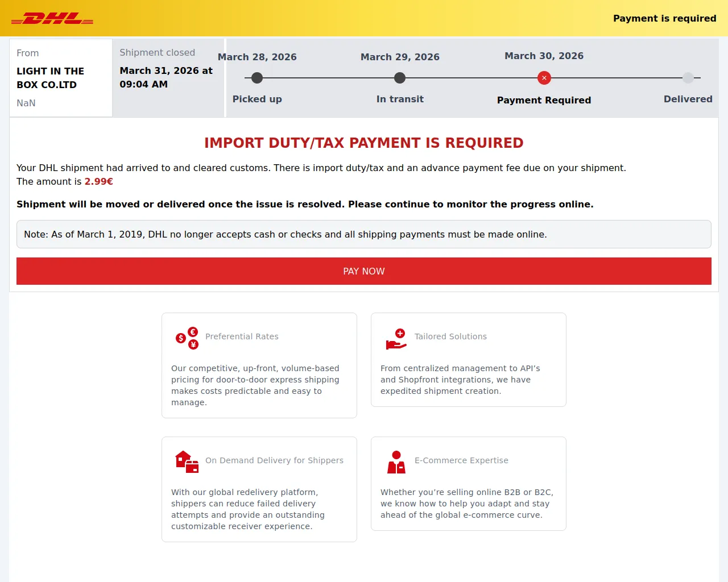
Task: Click the E-Commerce Expertise person icon
Action: (x=396, y=462)
